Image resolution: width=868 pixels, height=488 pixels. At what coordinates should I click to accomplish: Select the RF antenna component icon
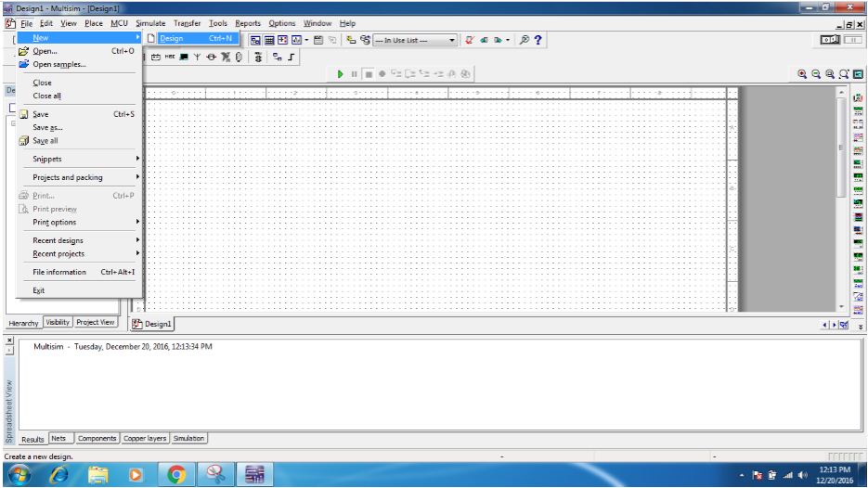click(x=197, y=57)
